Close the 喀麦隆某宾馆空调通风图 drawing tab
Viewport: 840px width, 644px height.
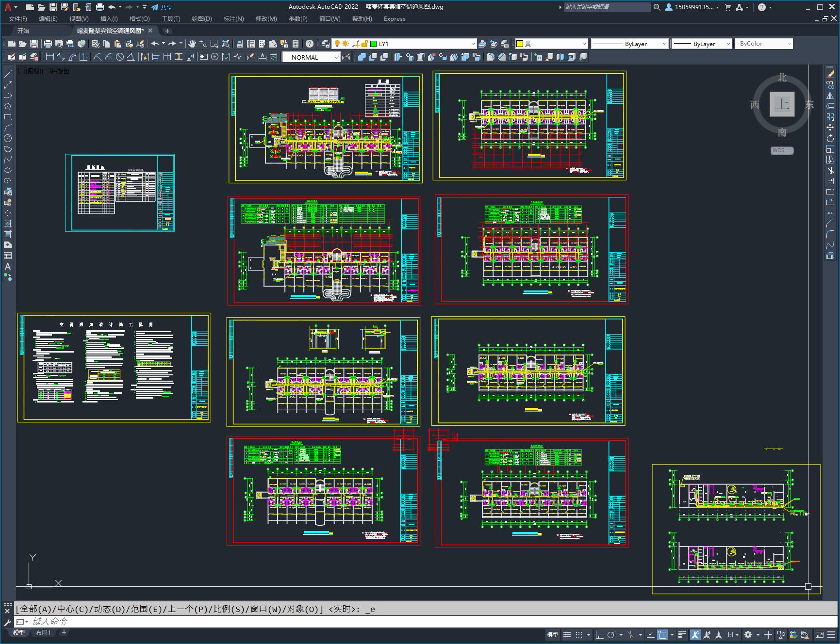pyautogui.click(x=150, y=31)
